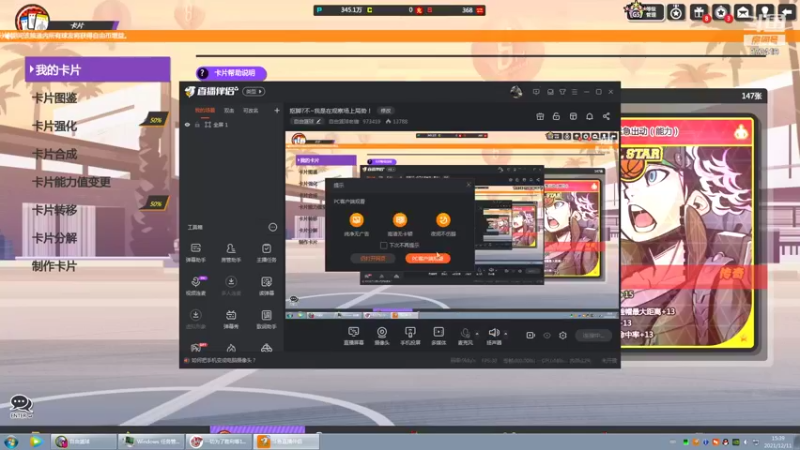The image size is (800, 450).
Task: Open 卡片强化 card enhancement
Action: [55, 126]
